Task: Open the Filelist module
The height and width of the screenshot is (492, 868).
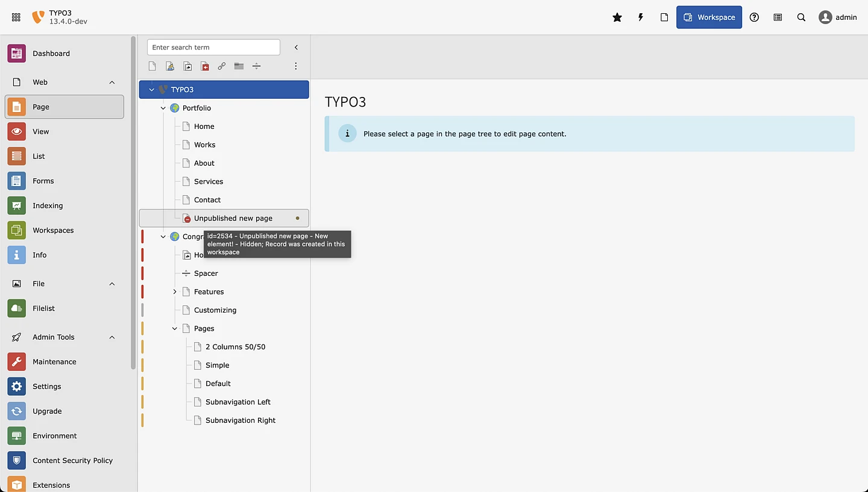Action: pos(43,308)
